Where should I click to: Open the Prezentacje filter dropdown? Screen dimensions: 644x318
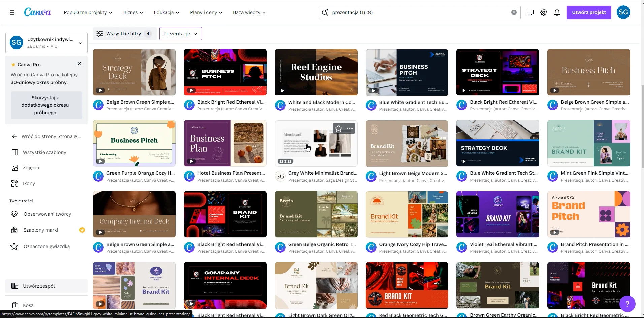tap(181, 34)
